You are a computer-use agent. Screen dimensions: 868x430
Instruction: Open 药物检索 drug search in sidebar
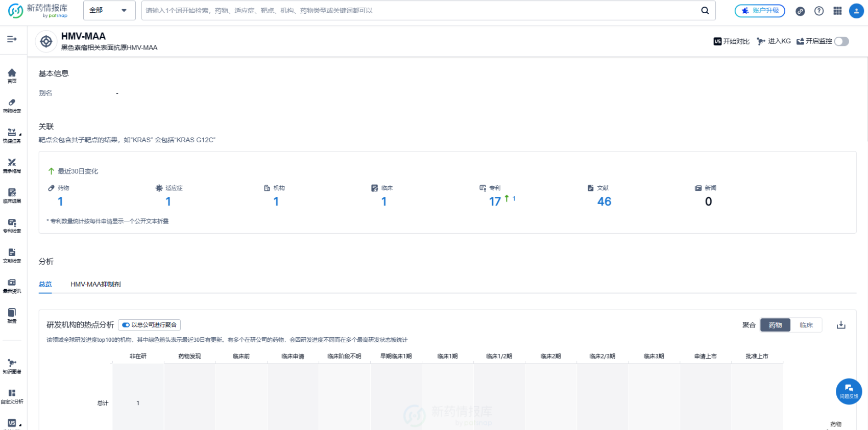pos(12,106)
